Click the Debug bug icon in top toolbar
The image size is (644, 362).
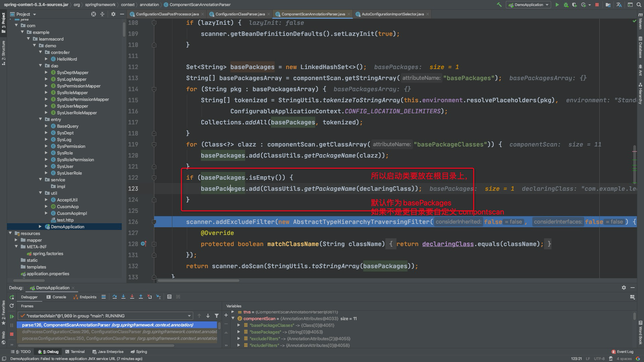coord(566,5)
